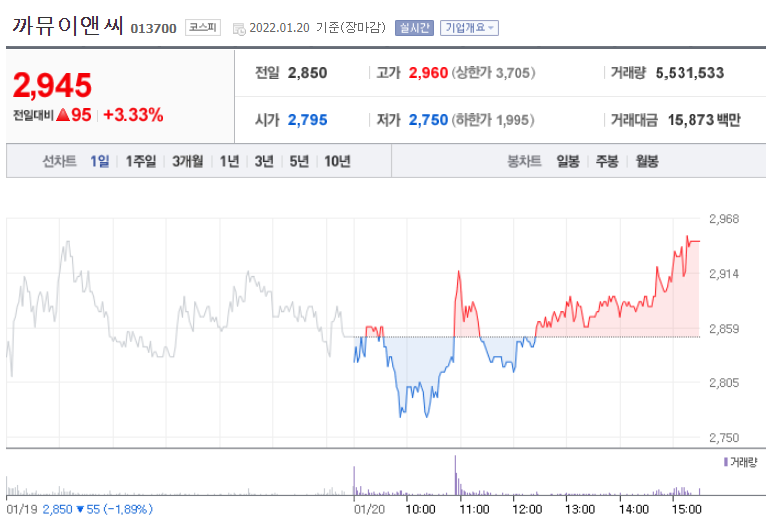766x529 pixels.
Task: Click the lower limit price 1,995
Action: [x=512, y=120]
